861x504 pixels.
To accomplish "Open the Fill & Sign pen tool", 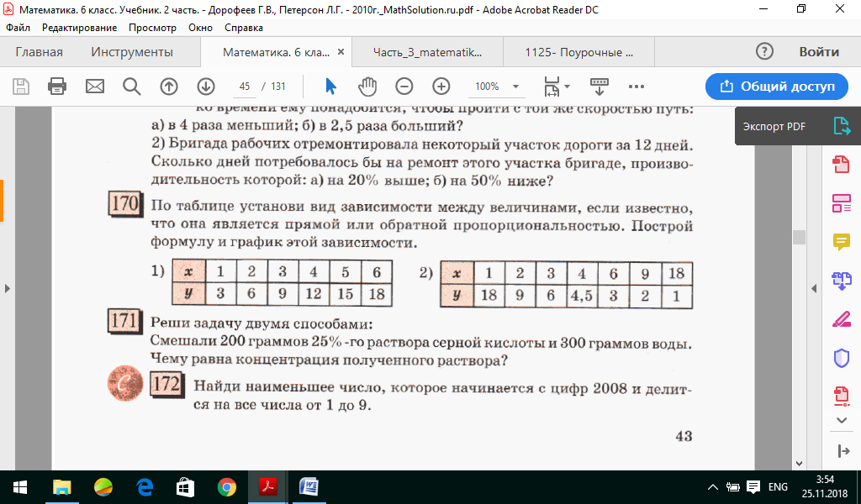I will [x=841, y=319].
